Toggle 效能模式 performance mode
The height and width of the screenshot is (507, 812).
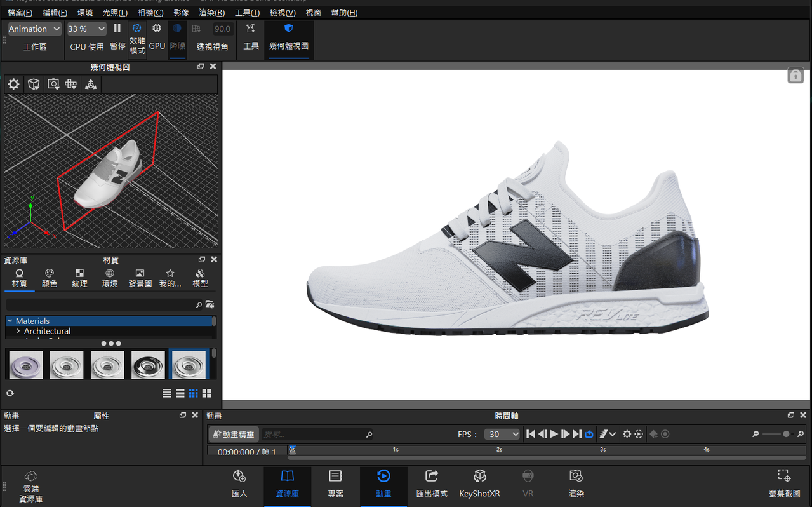pyautogui.click(x=137, y=39)
